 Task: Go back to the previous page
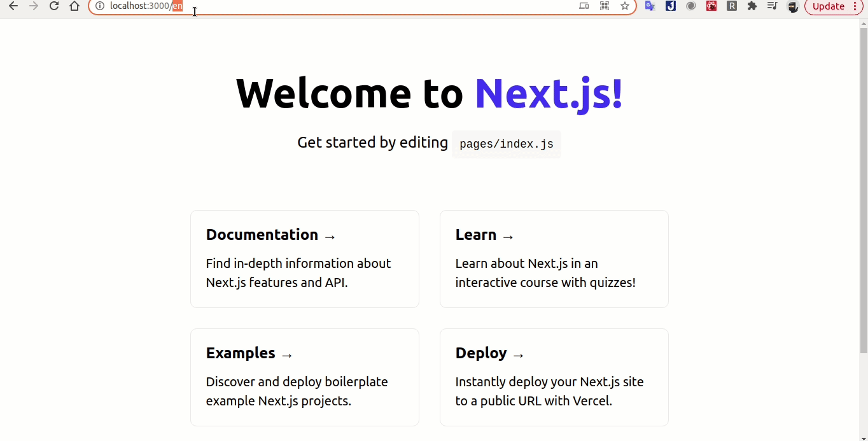click(x=13, y=6)
